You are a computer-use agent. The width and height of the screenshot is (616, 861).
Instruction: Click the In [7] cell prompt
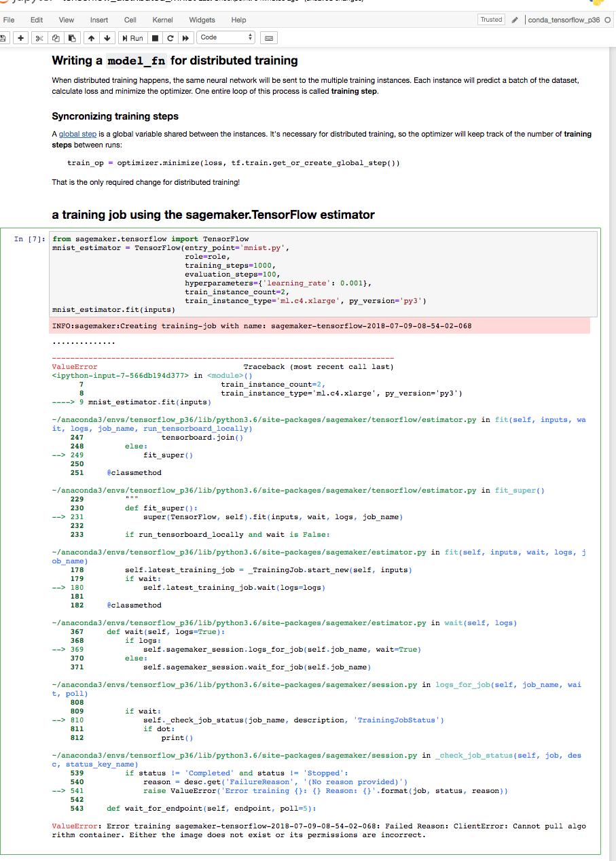coord(31,239)
